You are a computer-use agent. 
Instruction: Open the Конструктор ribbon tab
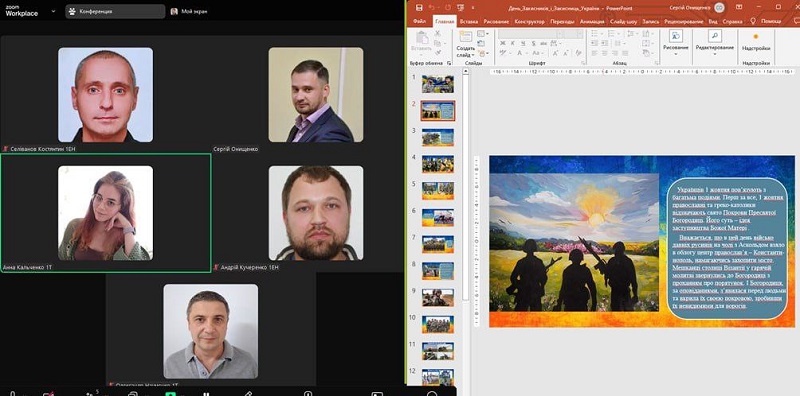tap(530, 21)
